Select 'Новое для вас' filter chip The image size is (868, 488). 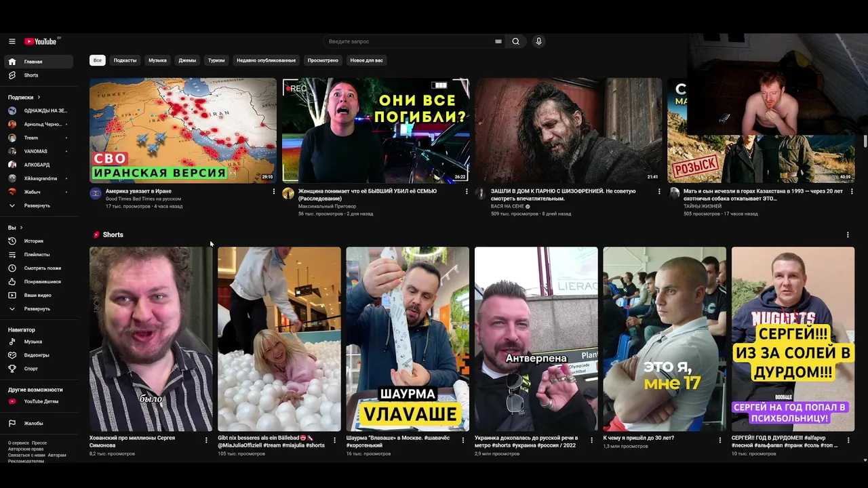click(366, 60)
